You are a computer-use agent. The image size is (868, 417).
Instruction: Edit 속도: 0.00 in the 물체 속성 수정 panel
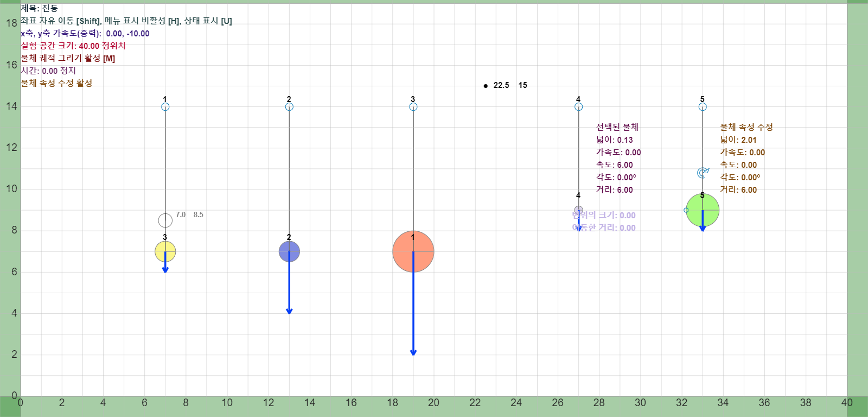point(738,165)
